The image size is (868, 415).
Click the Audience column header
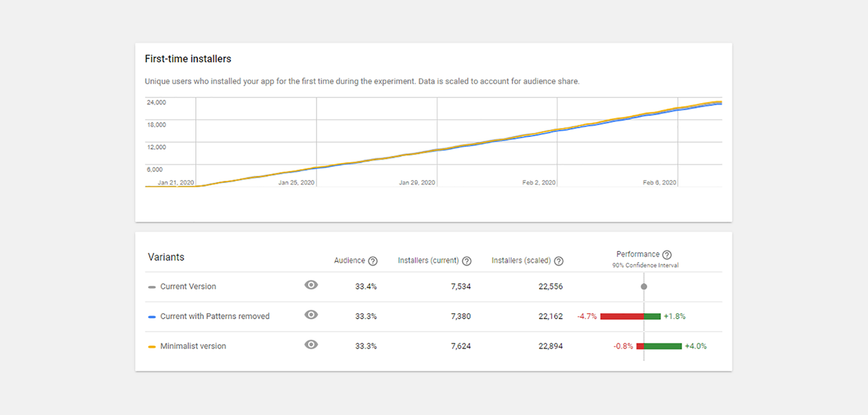350,261
